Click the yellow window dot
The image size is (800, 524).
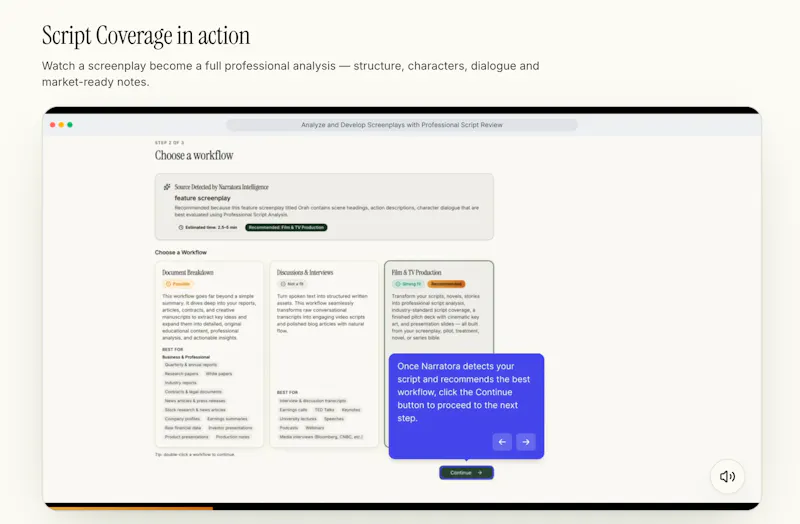(x=61, y=124)
